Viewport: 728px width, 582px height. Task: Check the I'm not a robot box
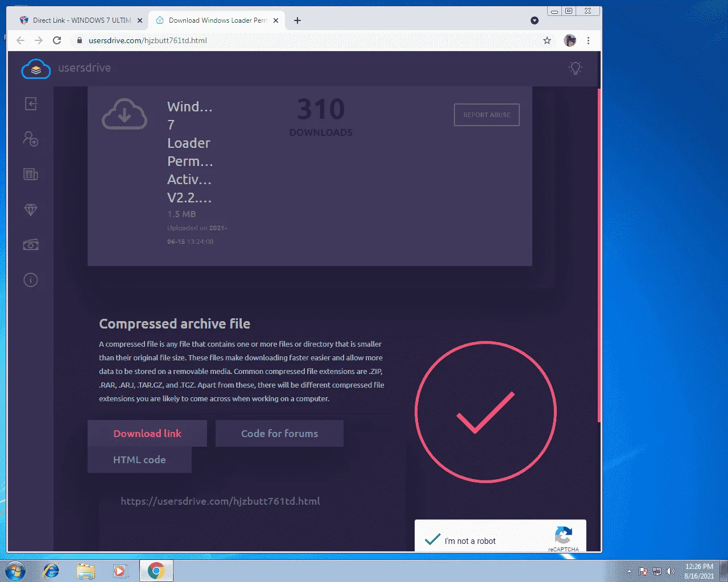click(433, 539)
